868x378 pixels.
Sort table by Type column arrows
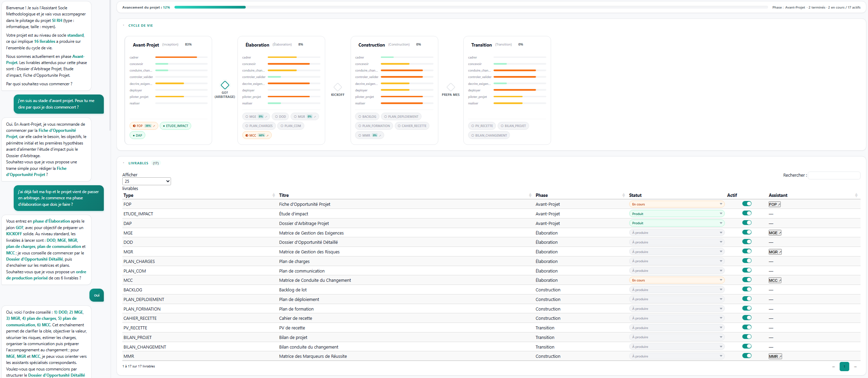click(273, 195)
